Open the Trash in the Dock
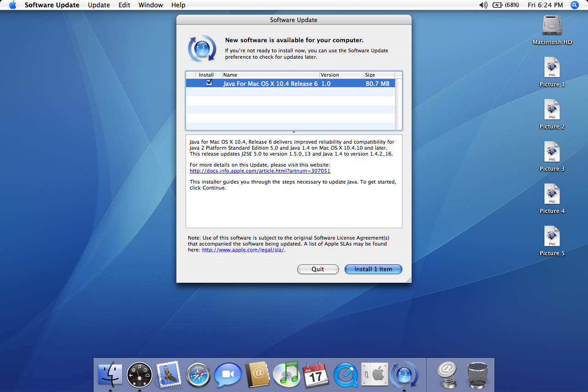 click(478, 375)
